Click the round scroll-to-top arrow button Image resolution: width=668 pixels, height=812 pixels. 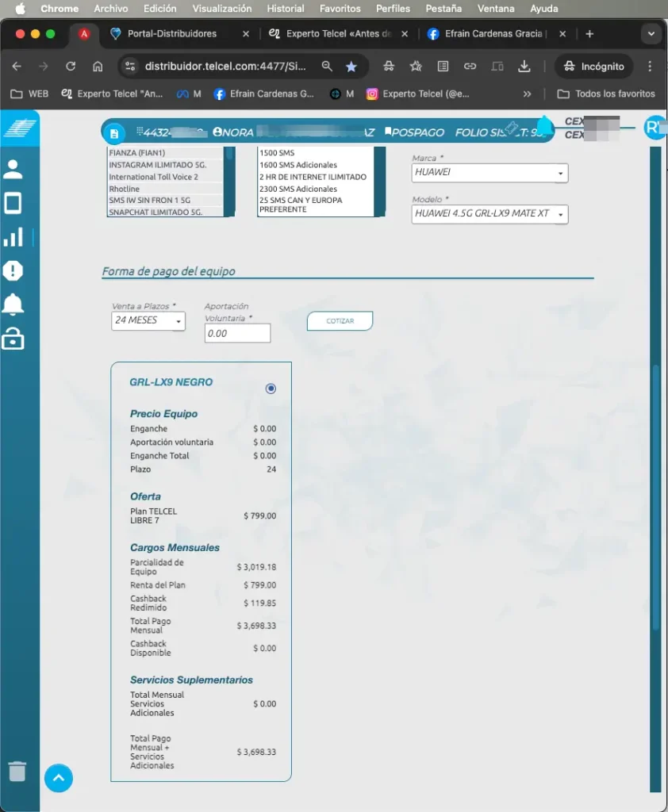[59, 778]
